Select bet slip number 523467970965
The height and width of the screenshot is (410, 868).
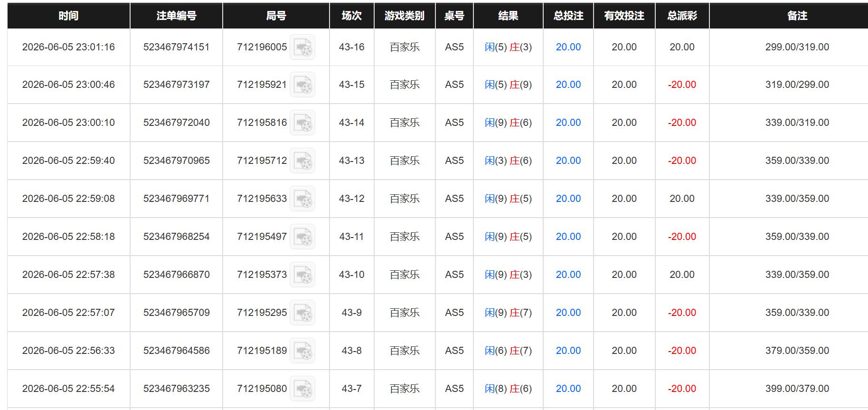[x=176, y=161]
